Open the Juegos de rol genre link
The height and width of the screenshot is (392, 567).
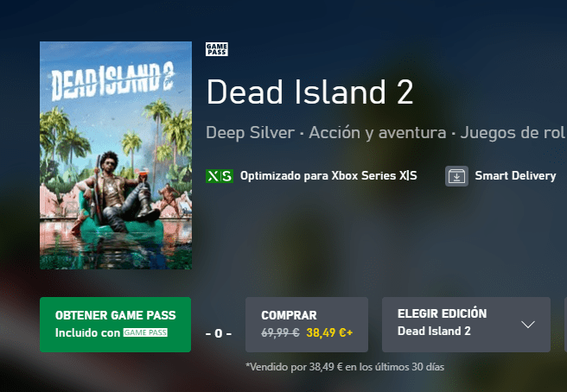click(x=513, y=133)
